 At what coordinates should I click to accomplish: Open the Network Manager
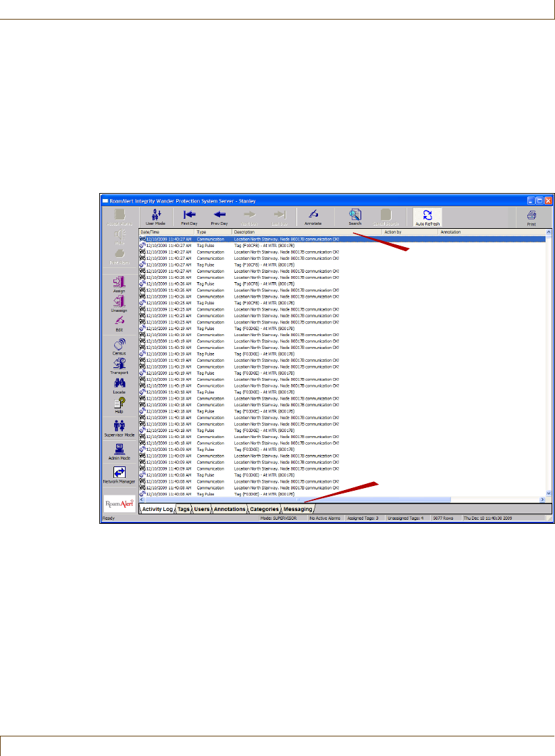tap(119, 475)
